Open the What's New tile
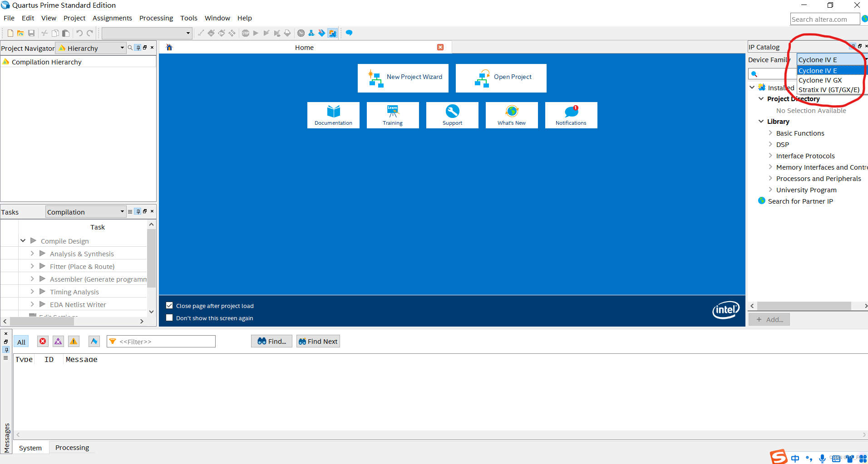Screen dimensions: 868x464 512,115
